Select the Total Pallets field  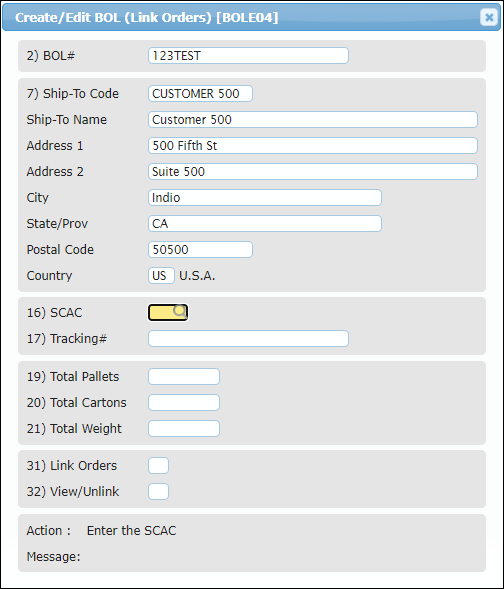(x=184, y=376)
